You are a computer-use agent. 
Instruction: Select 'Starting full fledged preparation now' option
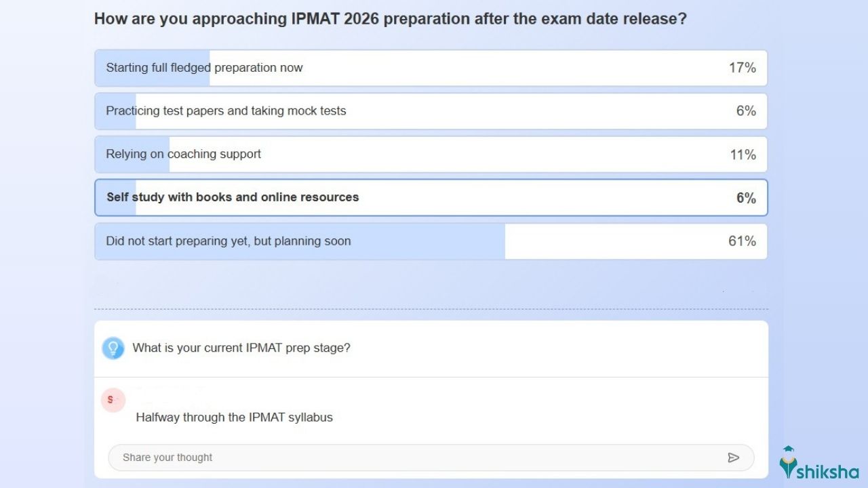pos(204,68)
